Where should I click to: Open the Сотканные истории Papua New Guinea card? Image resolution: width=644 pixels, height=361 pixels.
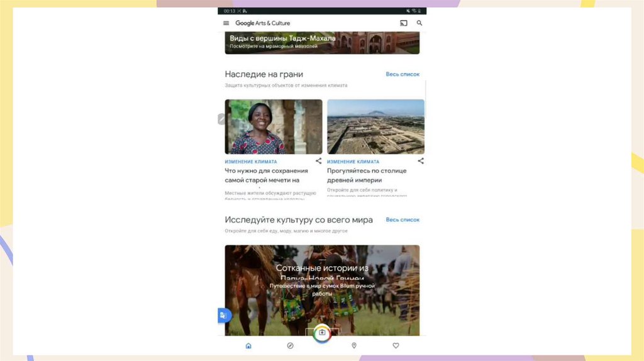(x=322, y=291)
